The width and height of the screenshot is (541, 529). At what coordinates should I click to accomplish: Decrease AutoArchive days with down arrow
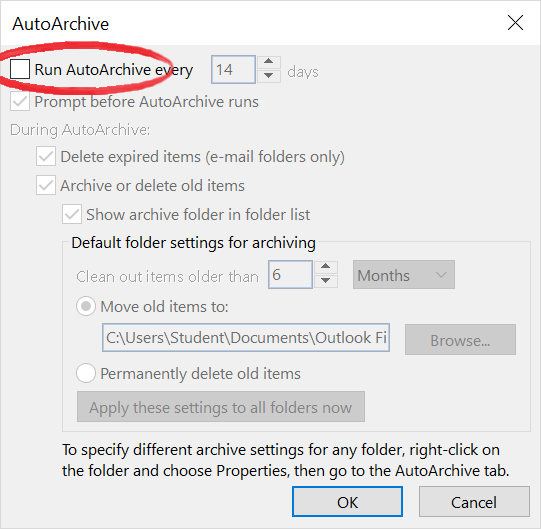(268, 75)
